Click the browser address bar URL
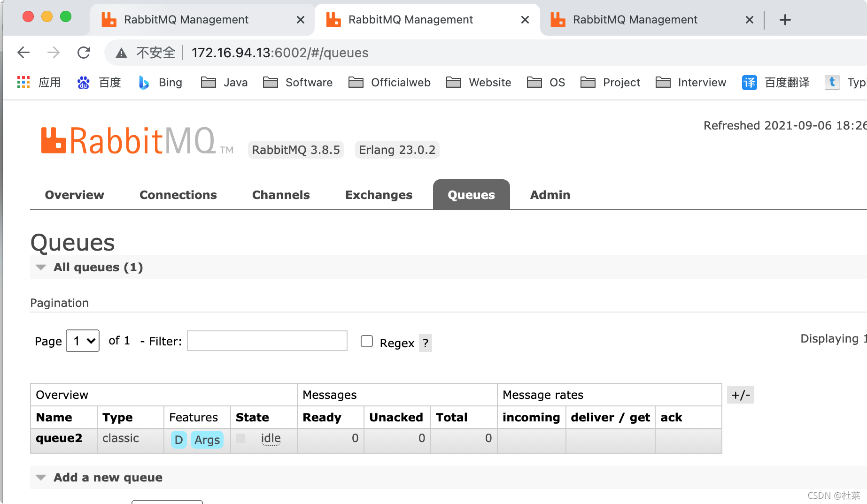The width and height of the screenshot is (867, 504). (x=280, y=53)
